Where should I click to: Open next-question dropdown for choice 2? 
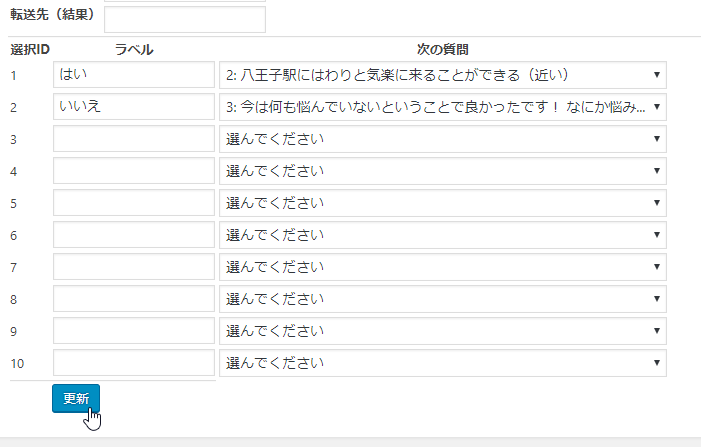click(442, 107)
